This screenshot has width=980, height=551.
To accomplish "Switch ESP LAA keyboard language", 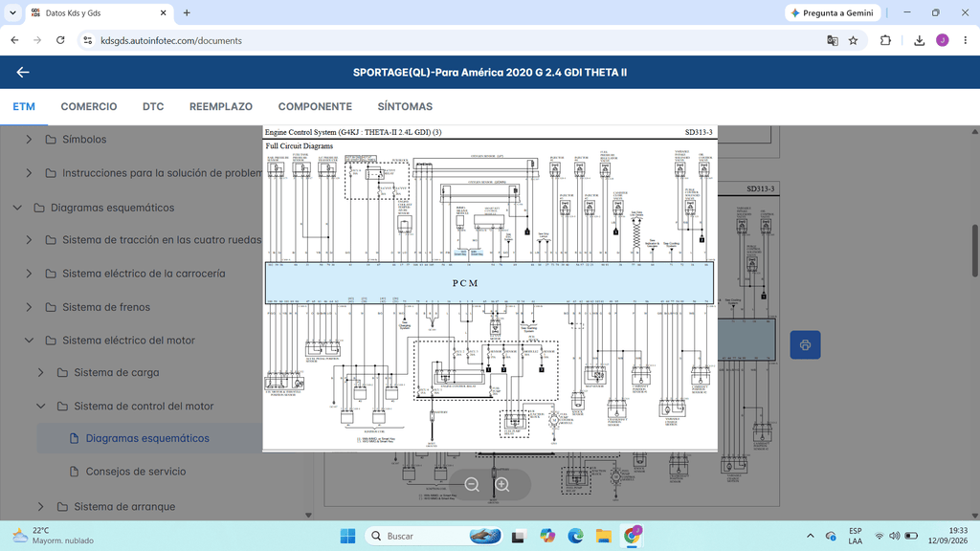I will [855, 536].
